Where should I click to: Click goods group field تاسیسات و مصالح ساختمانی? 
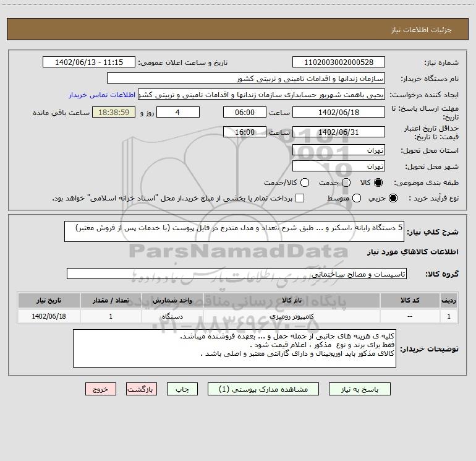click(x=237, y=274)
